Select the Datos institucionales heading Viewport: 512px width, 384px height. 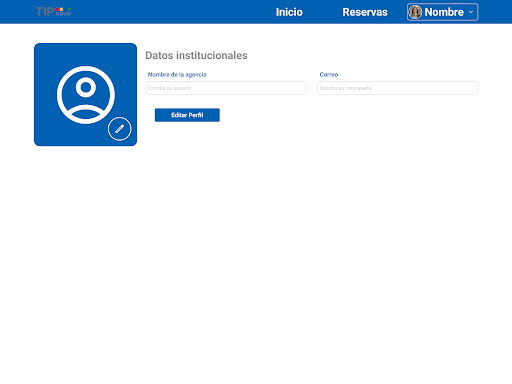196,55
